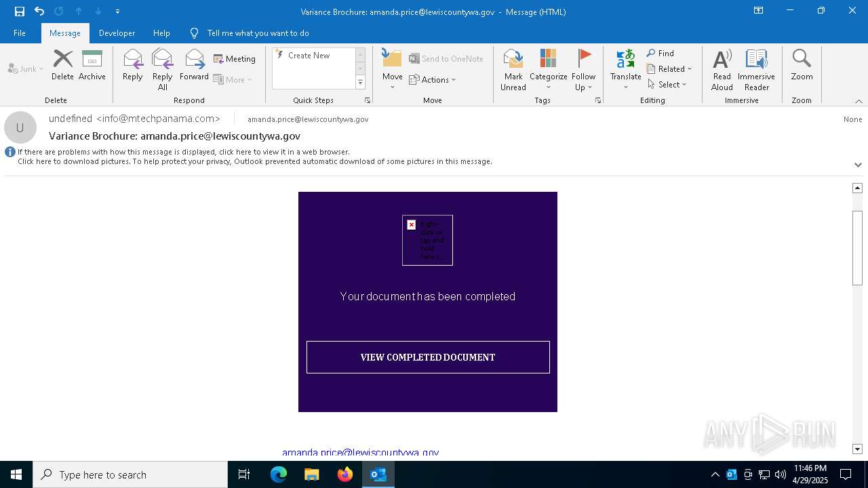Click VIEW COMPLETED DOCUMENT button
The image size is (868, 488).
[x=428, y=357]
